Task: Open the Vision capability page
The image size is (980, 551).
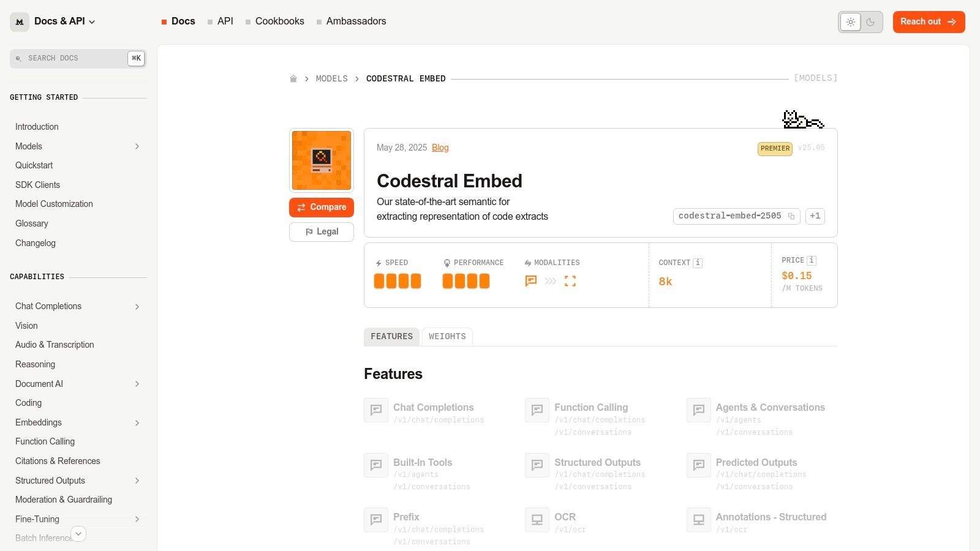Action: pos(26,326)
